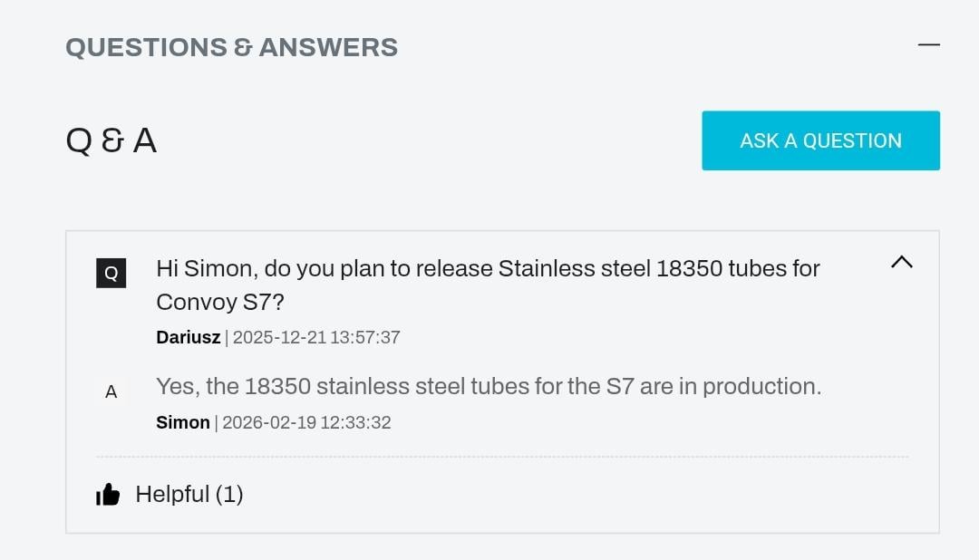Click the Helpful (1) label
Image resolution: width=979 pixels, height=560 pixels.
[x=189, y=494]
